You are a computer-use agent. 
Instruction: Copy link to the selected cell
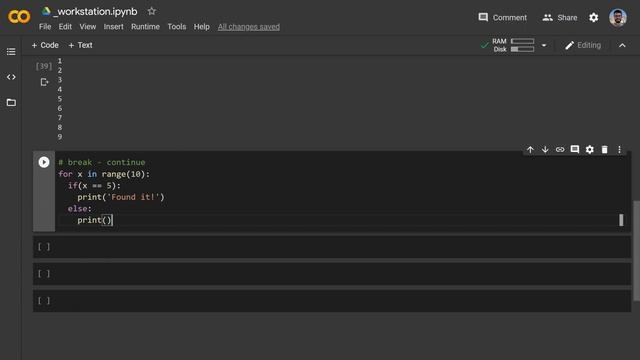coord(560,149)
